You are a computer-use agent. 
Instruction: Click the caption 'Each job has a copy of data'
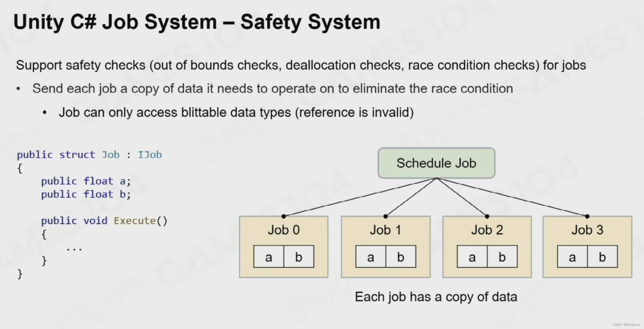pyautogui.click(x=436, y=297)
